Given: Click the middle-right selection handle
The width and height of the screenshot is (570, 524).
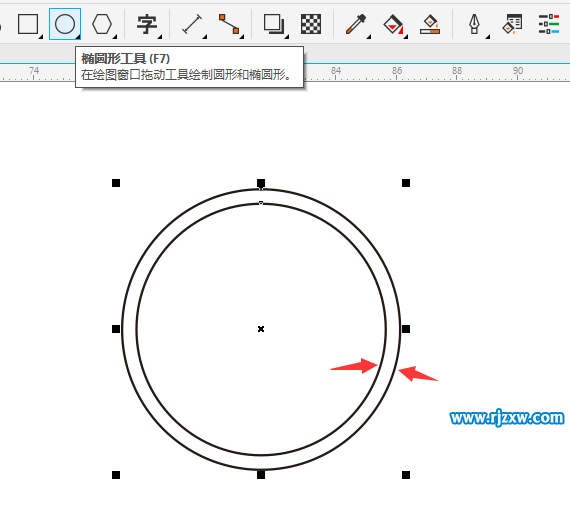Looking at the screenshot, I should (x=406, y=329).
